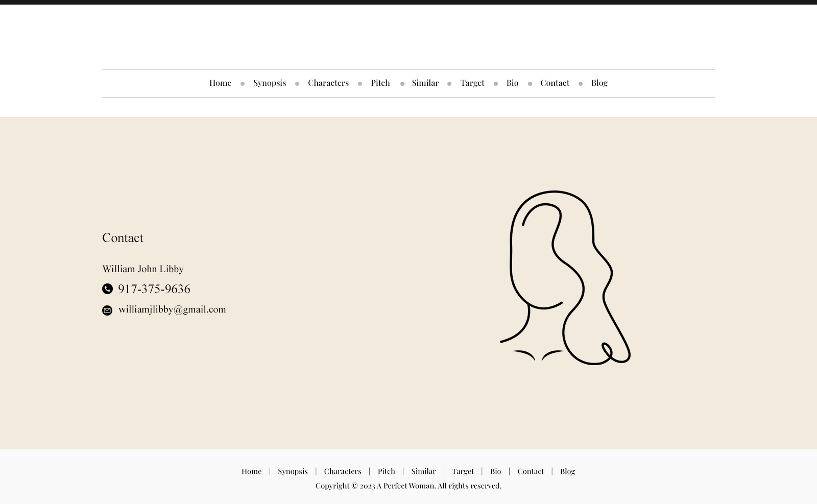This screenshot has height=504, width=817.
Task: Open Characters page from top menu
Action: [x=328, y=83]
